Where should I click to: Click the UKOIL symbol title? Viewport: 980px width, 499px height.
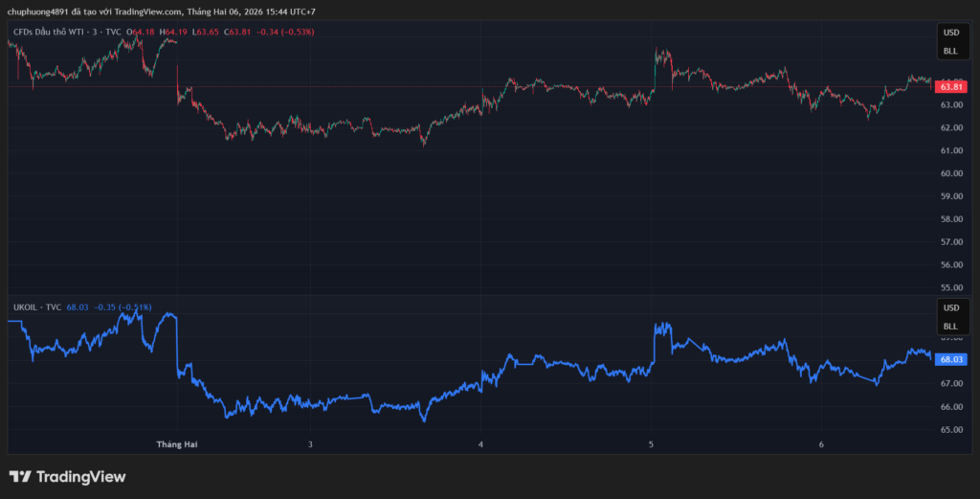25,307
